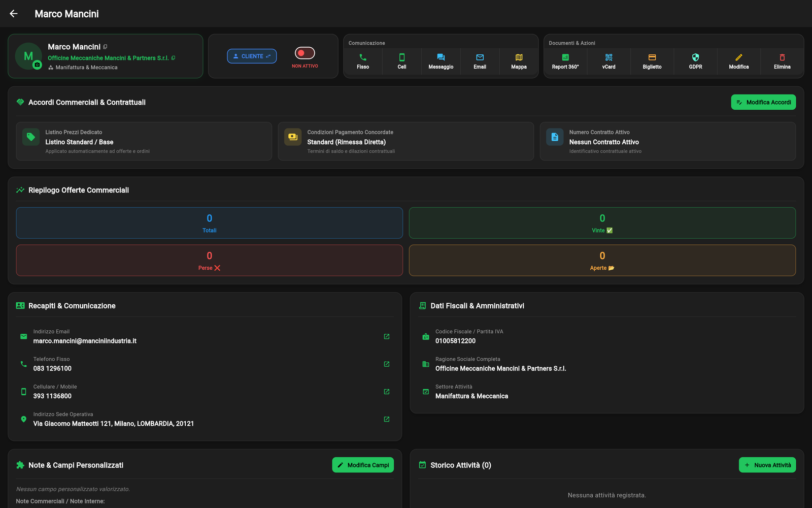Click phone number 083 1296100
Image resolution: width=812 pixels, height=508 pixels.
[x=52, y=368]
